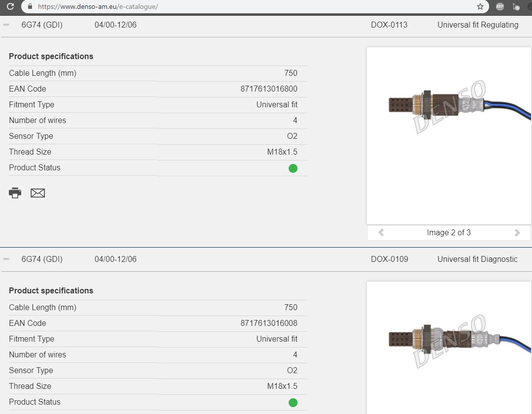
Task: Bookmark this page with the star icon
Action: pyautogui.click(x=480, y=6)
